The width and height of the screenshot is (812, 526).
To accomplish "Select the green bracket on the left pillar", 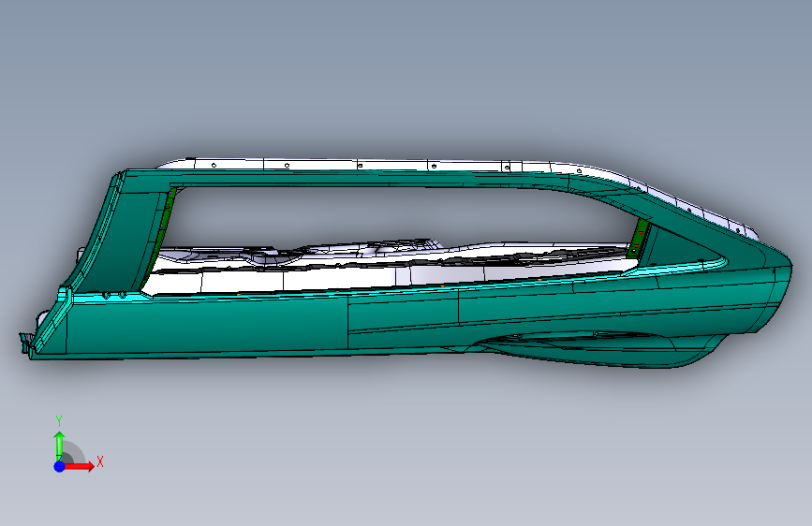I will click(163, 227).
